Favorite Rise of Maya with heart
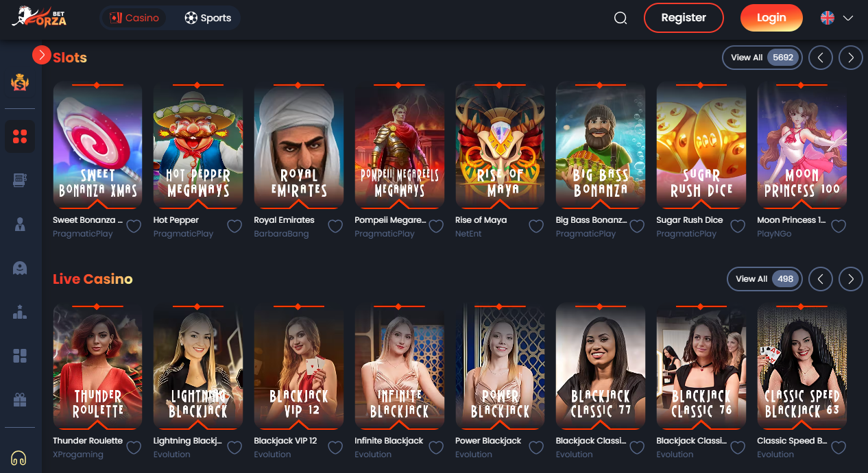This screenshot has width=868, height=473. click(536, 226)
